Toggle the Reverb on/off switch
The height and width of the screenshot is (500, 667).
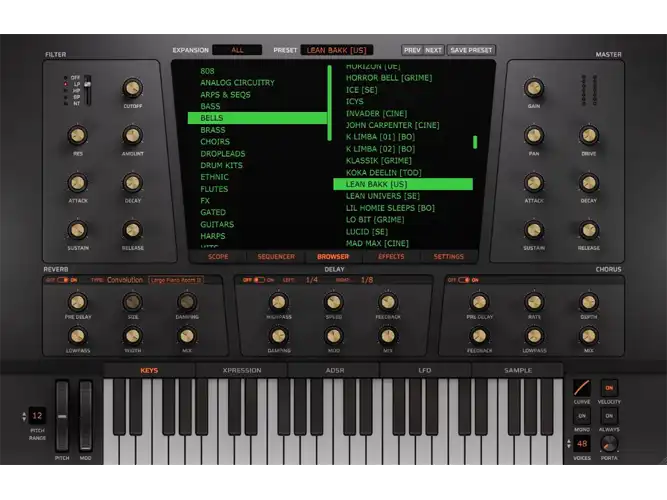coord(63,280)
